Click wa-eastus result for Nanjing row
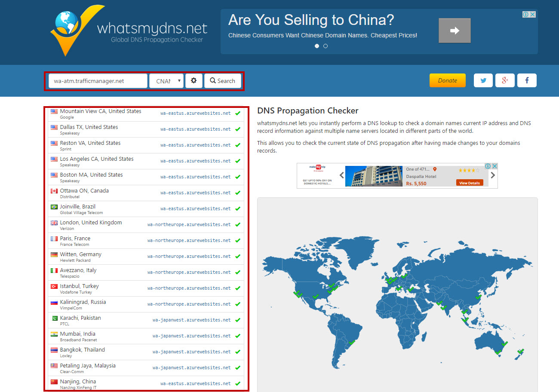Viewport: 559px width, 392px height. pyautogui.click(x=196, y=383)
